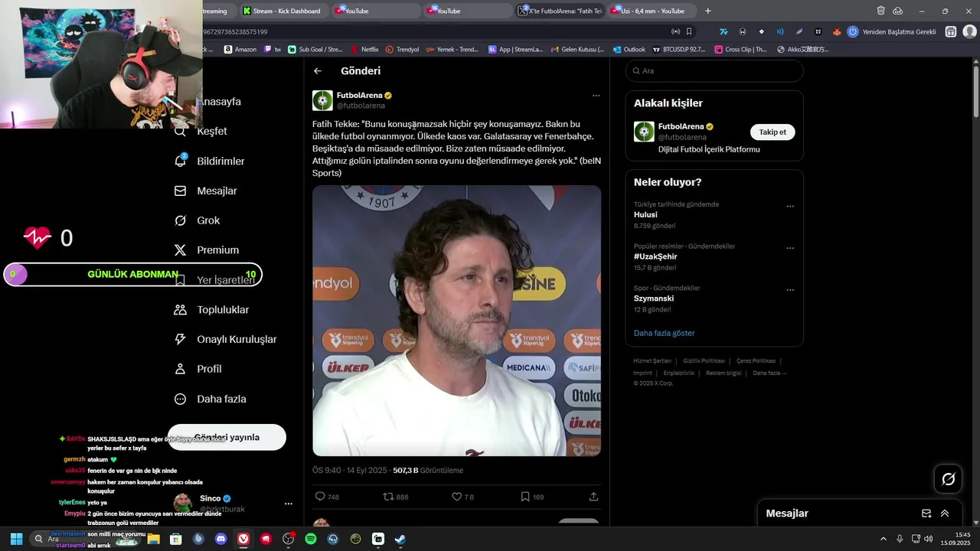Open Amazon bookmark
Screen dimensions: 980x551
(240, 50)
